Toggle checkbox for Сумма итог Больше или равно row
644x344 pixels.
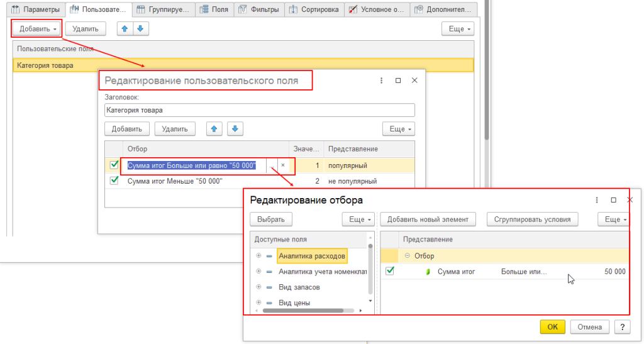coord(114,165)
